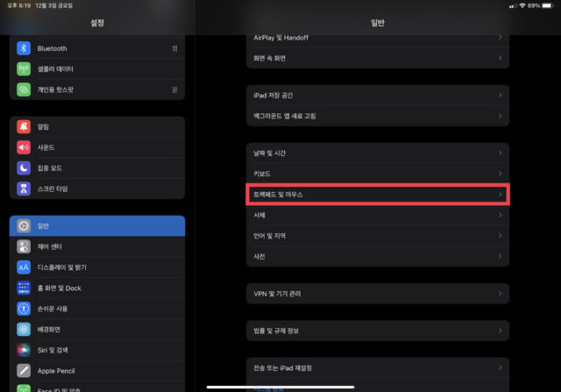Select 일반 in the settings sidebar
The image size is (561, 392).
coord(96,226)
